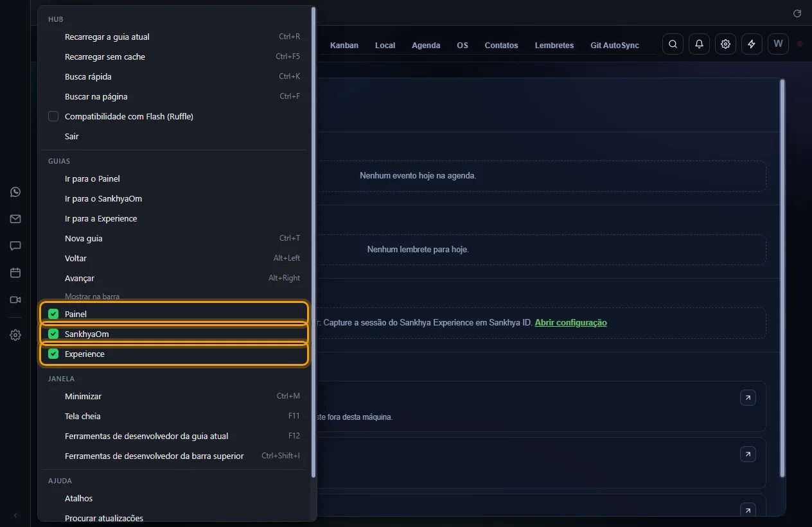This screenshot has height=527, width=812.
Task: Select Minimizar under Janela
Action: coord(174,396)
